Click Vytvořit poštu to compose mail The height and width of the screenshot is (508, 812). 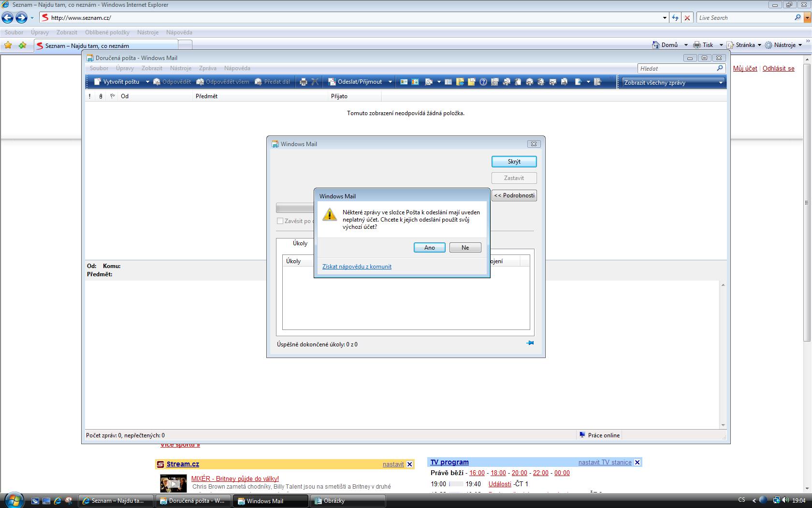[116, 82]
